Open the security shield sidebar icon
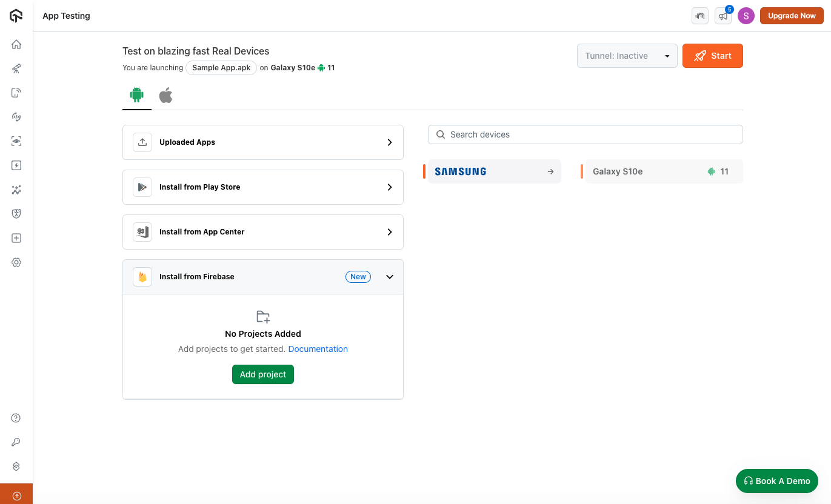This screenshot has height=504, width=831. click(x=16, y=213)
